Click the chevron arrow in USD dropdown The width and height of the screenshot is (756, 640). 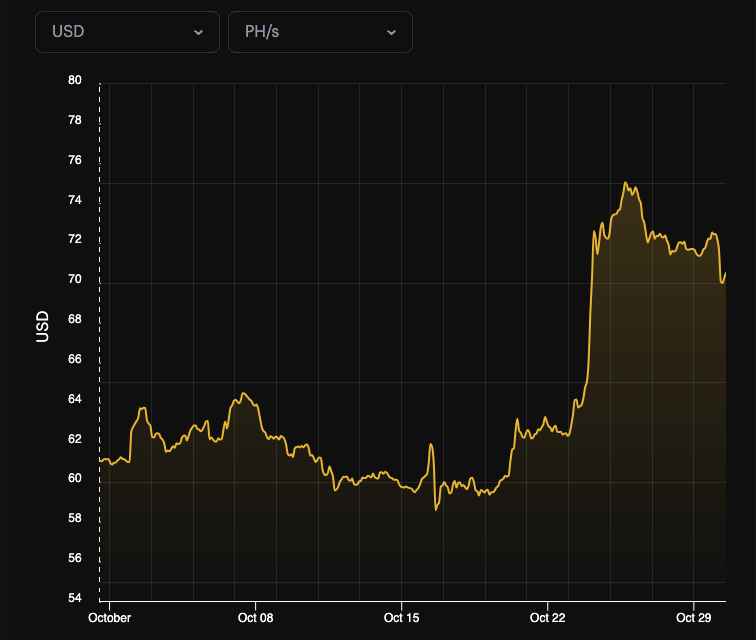pos(198,33)
